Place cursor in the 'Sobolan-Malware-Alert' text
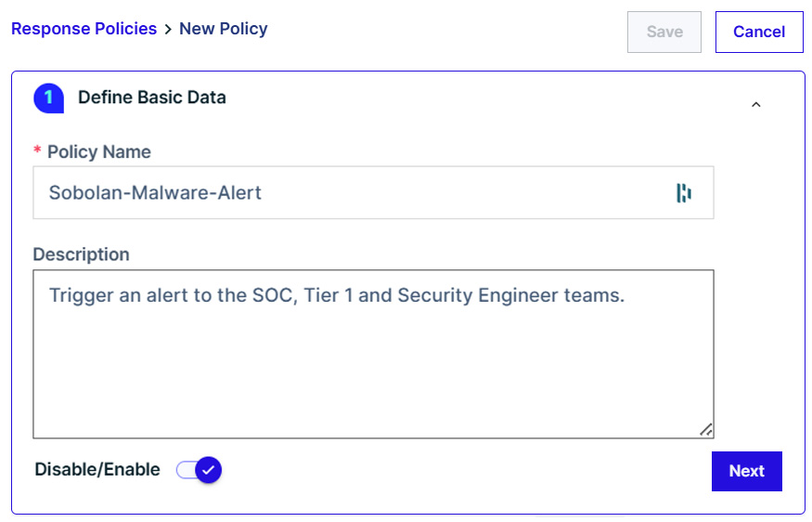Image resolution: width=812 pixels, height=522 pixels. click(155, 193)
